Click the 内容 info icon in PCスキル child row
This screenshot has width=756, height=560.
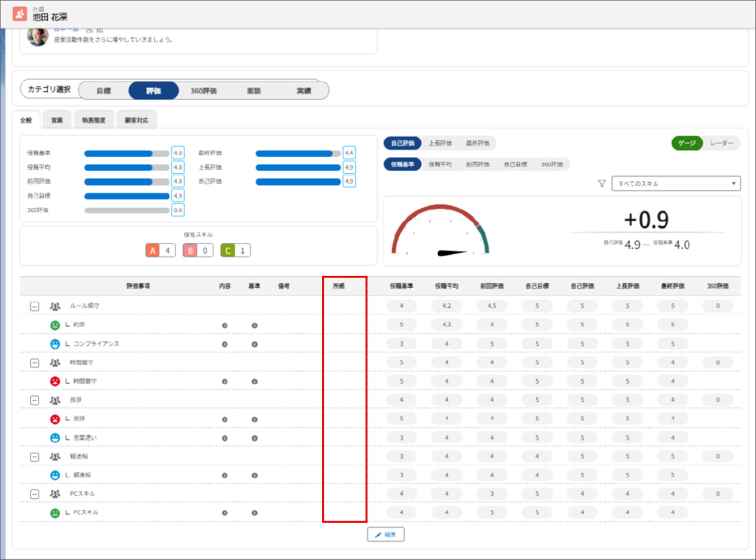coord(225,513)
